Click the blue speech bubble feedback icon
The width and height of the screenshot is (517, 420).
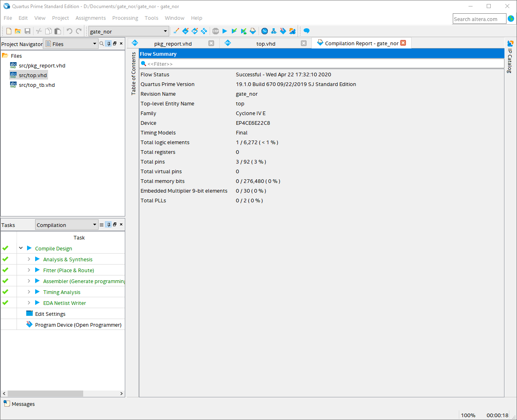click(307, 31)
